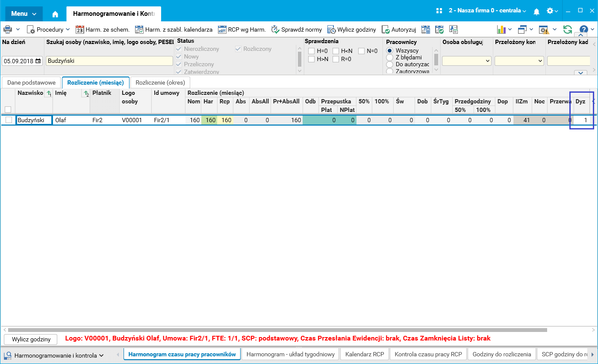
Task: Check the Budzyński row selection checkbox
Action: [9, 120]
